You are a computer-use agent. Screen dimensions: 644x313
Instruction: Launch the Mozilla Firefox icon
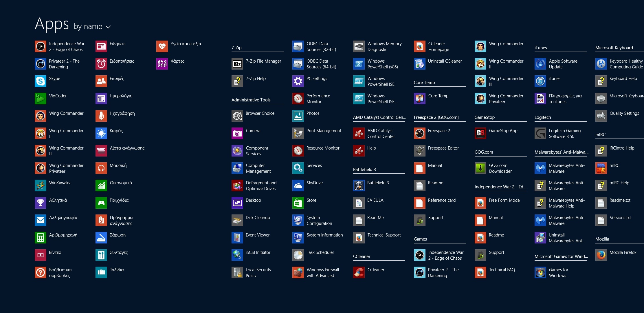[x=601, y=255]
